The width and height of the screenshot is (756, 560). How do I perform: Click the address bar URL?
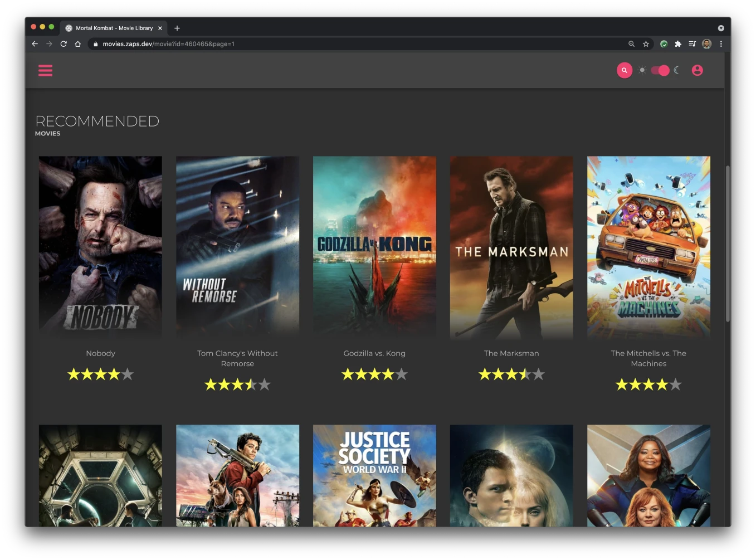168,44
